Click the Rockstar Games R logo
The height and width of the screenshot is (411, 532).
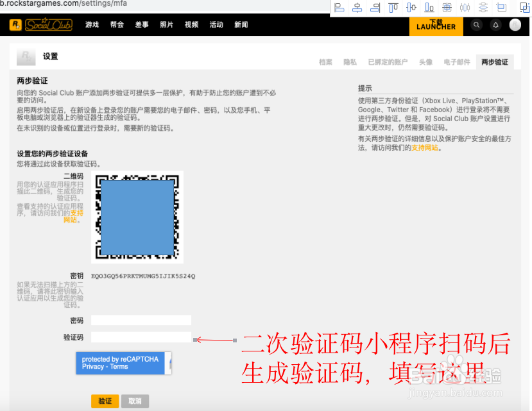point(15,25)
